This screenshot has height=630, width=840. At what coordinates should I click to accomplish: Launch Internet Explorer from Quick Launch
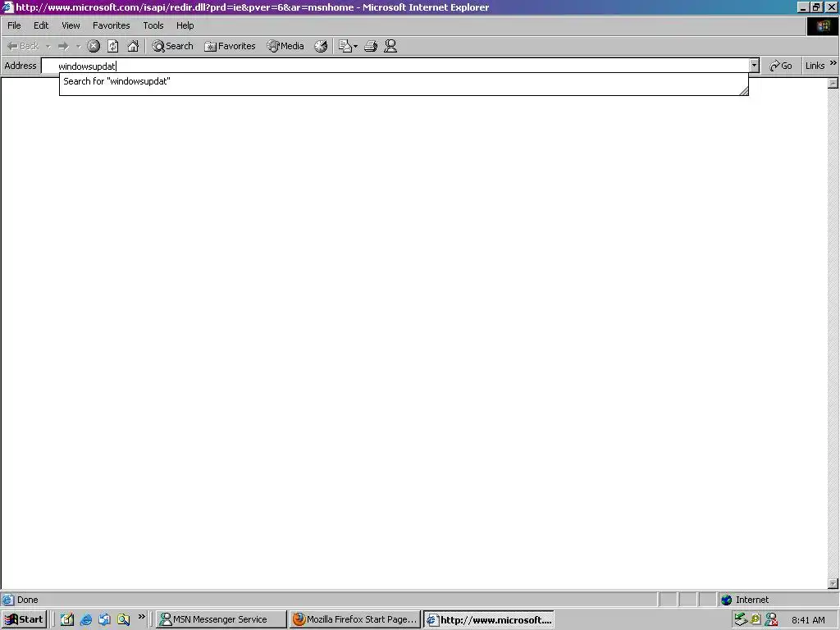(x=85, y=620)
